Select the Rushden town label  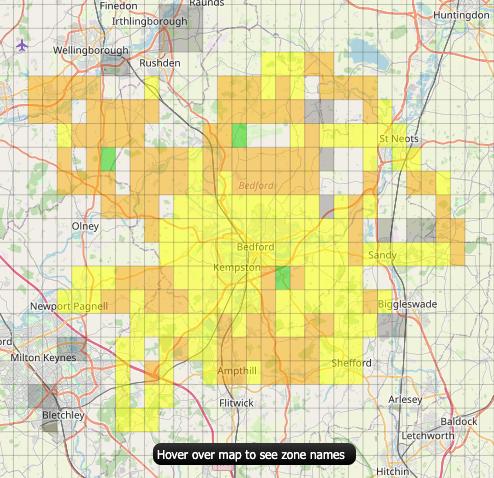coord(160,63)
